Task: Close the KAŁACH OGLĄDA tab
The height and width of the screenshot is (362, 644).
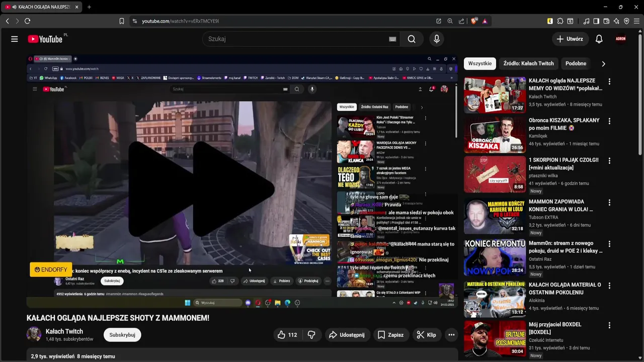Action: tap(76, 7)
